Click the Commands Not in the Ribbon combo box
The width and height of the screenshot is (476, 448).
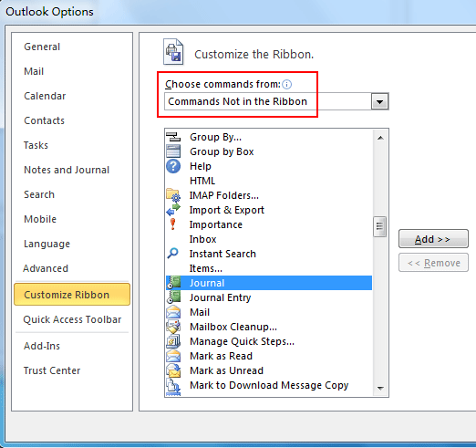276,101
